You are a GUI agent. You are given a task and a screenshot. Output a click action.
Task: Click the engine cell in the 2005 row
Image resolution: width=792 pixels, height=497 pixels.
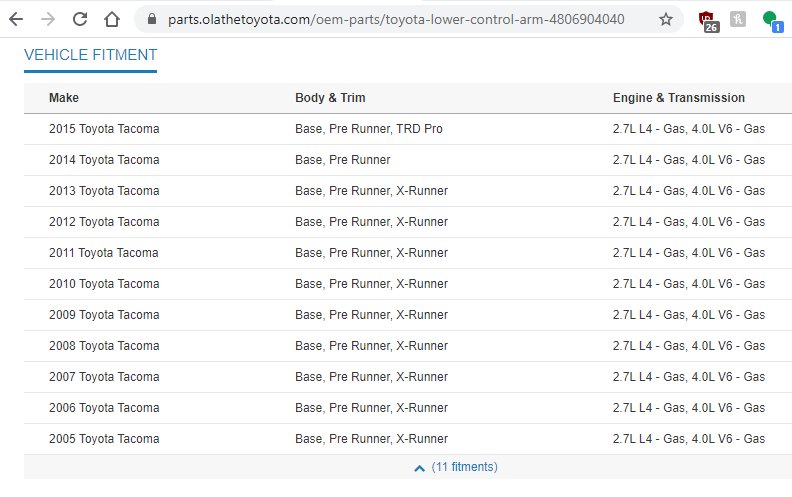(x=689, y=439)
